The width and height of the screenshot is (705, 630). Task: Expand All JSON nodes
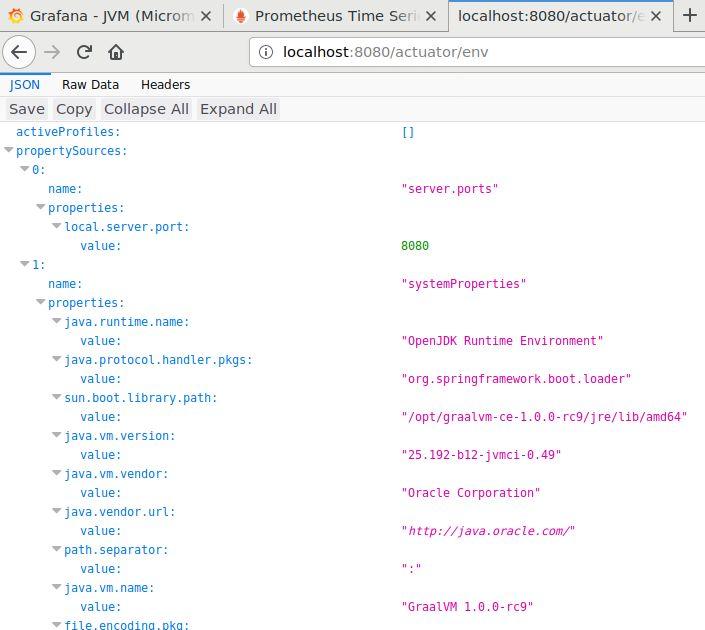click(238, 109)
